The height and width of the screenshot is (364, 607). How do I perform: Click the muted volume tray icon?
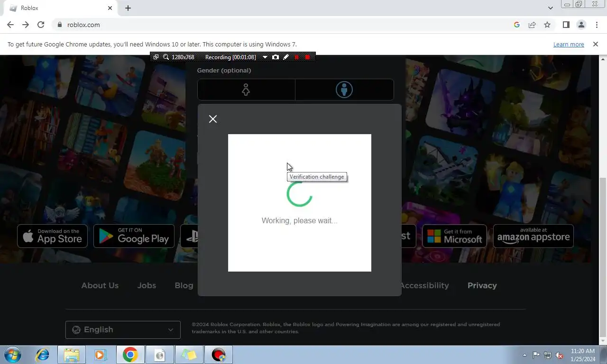[559, 355]
